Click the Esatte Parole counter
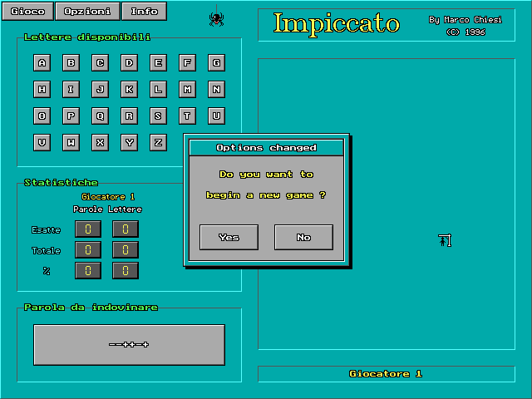 [x=88, y=229]
